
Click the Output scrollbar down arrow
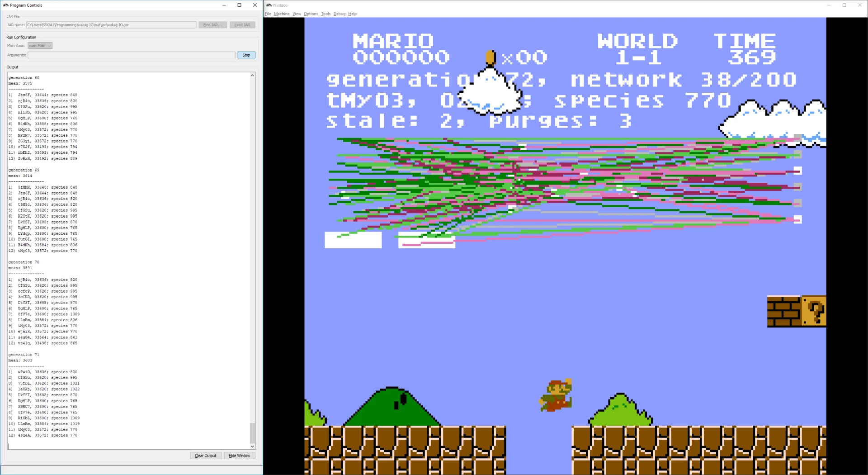coord(252,446)
